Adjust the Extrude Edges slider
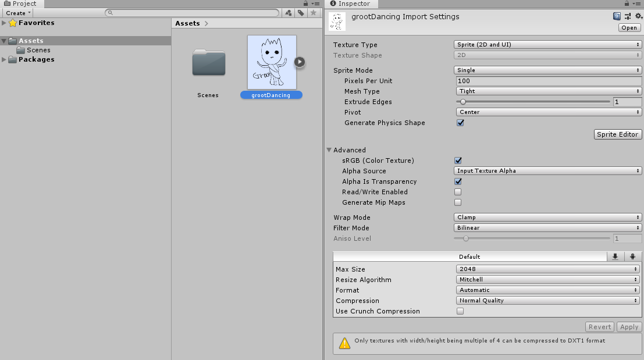Viewport: 644px width, 360px height. click(x=533, y=102)
